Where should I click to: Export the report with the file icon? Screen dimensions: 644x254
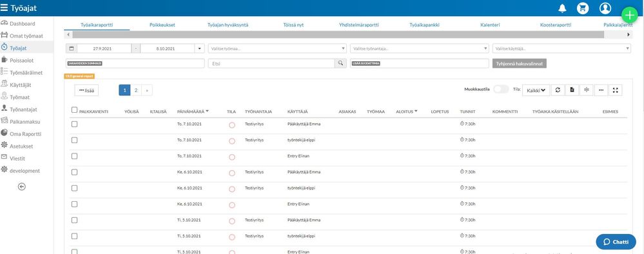tap(572, 90)
